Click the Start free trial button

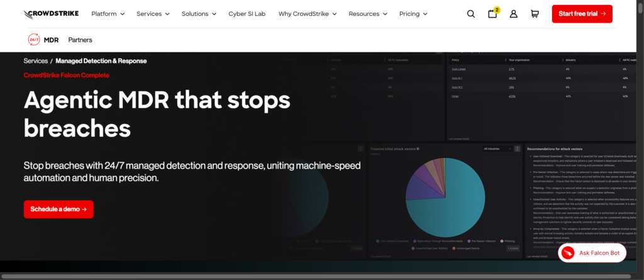tap(582, 14)
